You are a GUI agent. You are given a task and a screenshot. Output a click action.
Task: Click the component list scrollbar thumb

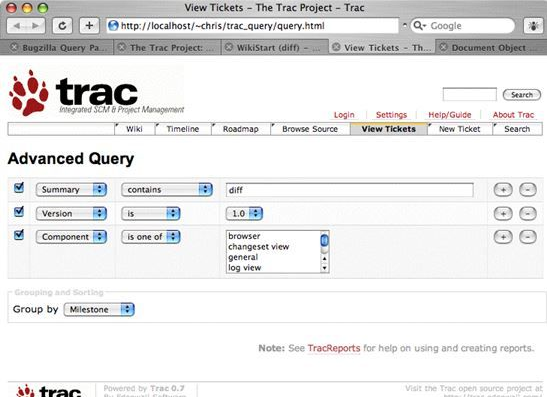(324, 240)
